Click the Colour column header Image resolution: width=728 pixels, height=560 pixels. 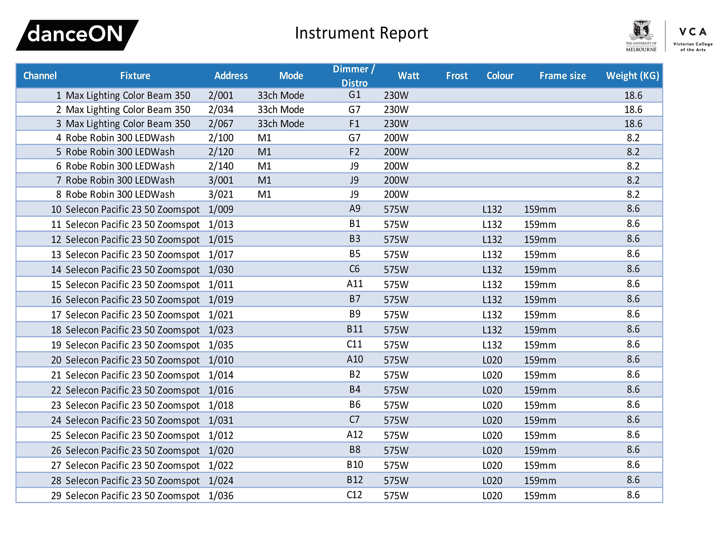click(500, 76)
